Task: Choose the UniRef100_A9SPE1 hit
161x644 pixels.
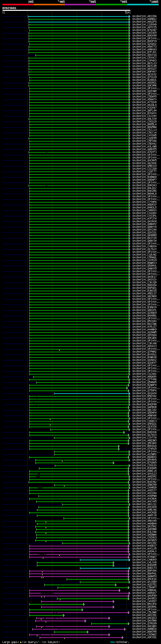Action: [x=144, y=83]
